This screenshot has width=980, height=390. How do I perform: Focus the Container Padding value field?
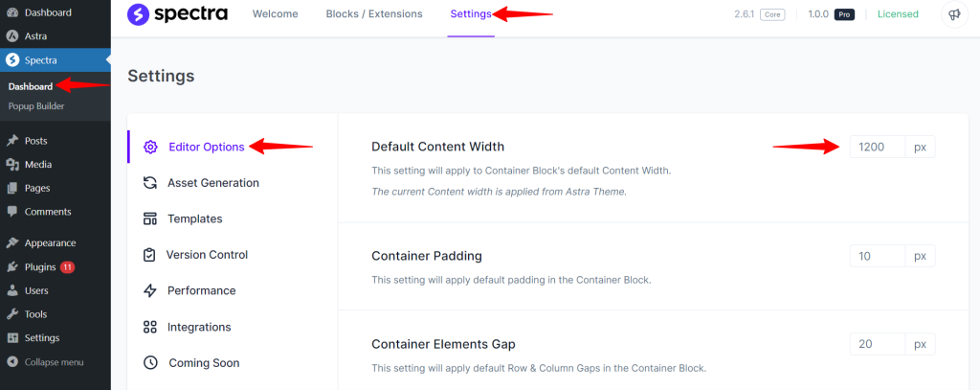(x=877, y=256)
